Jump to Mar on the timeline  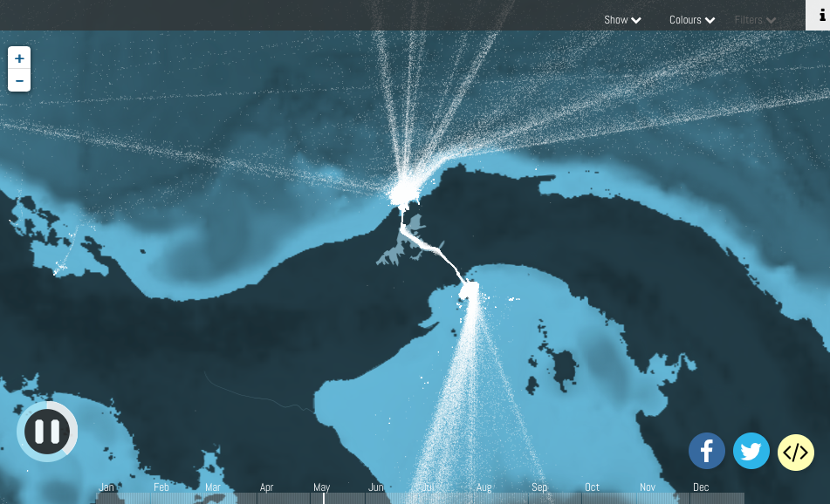(x=213, y=487)
